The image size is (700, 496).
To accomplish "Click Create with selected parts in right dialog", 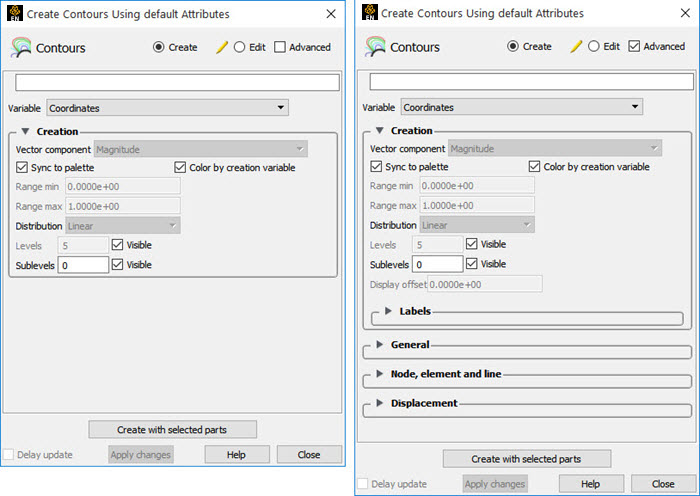I will pyautogui.click(x=527, y=459).
